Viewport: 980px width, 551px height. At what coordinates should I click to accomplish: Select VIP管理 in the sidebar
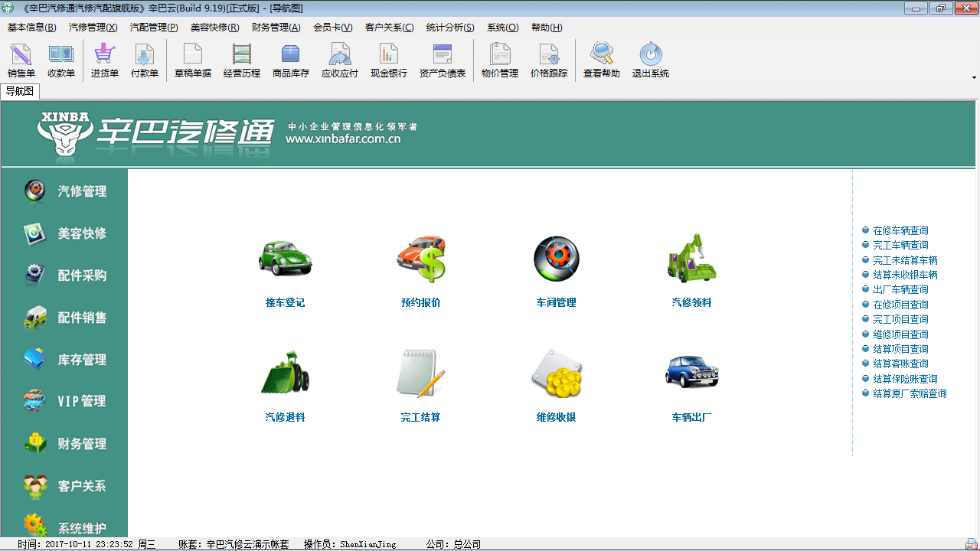click(65, 401)
